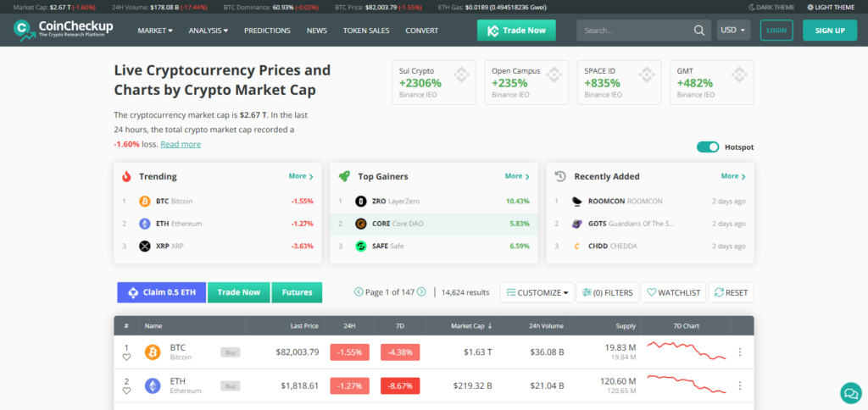Click the GOTS coin icon
Image resolution: width=868 pixels, height=410 pixels.
coord(576,224)
